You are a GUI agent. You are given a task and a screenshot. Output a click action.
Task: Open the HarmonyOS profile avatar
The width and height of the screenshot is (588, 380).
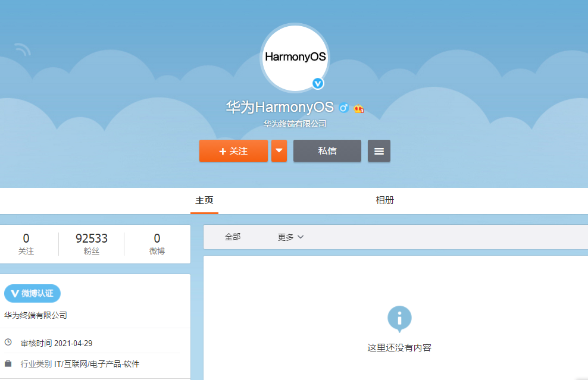click(295, 57)
